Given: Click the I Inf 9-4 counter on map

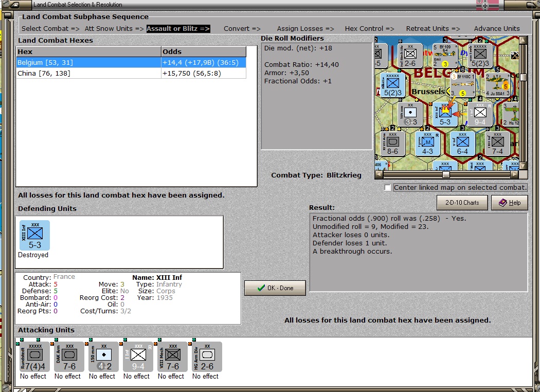Looking at the screenshot, I should pyautogui.click(x=480, y=114).
